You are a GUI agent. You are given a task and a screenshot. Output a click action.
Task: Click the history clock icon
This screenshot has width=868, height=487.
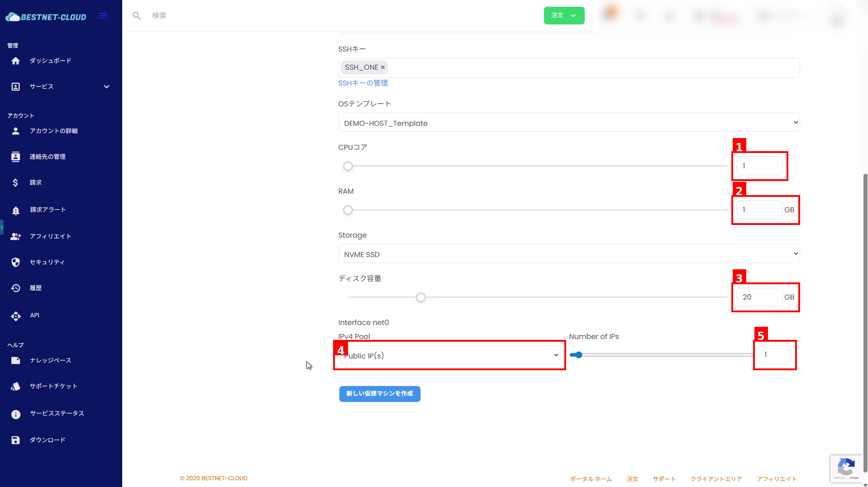pyautogui.click(x=16, y=288)
